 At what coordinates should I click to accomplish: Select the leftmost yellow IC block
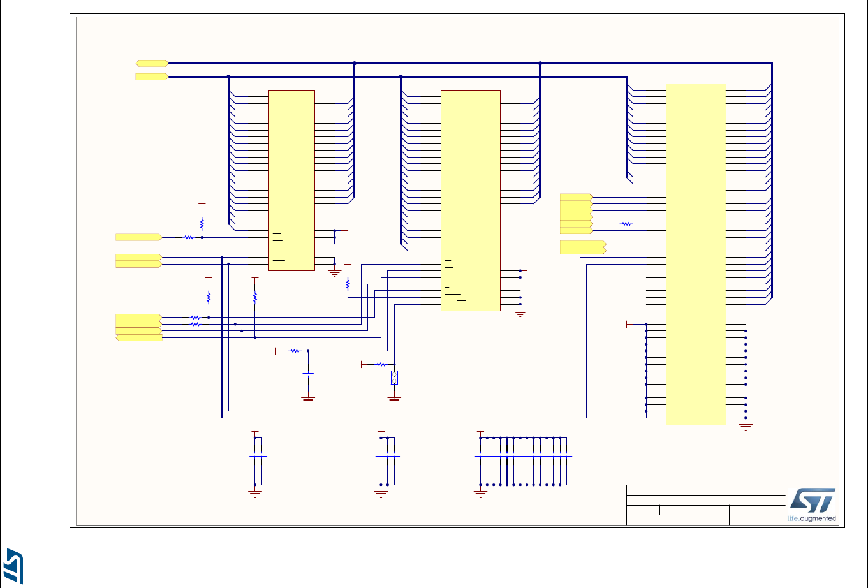(291, 180)
